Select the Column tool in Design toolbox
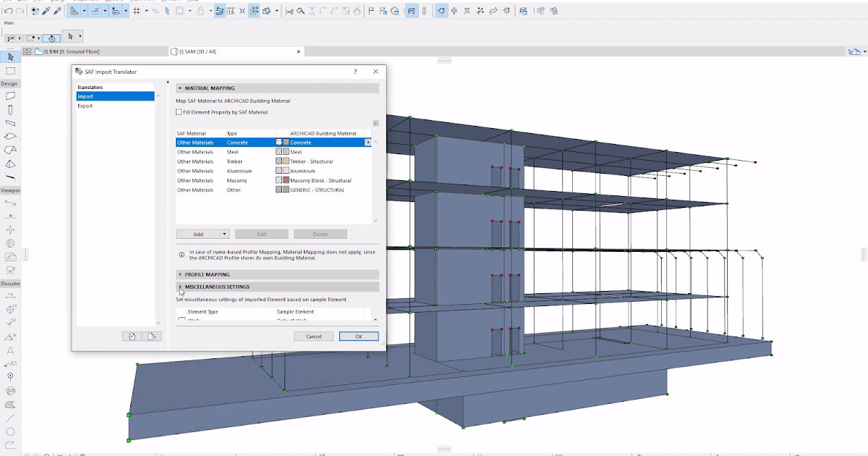 pyautogui.click(x=10, y=110)
